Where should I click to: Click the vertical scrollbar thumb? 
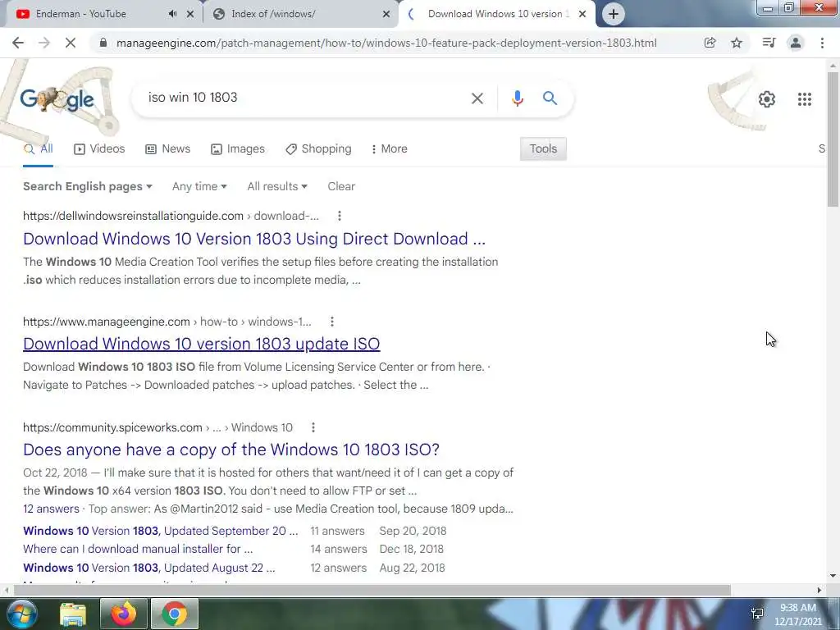pos(833,139)
